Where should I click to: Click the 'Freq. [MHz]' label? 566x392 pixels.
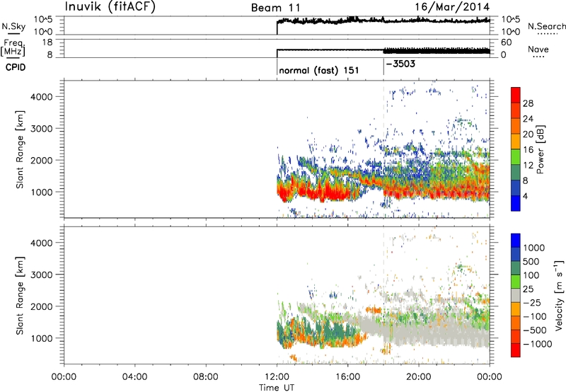[x=13, y=48]
